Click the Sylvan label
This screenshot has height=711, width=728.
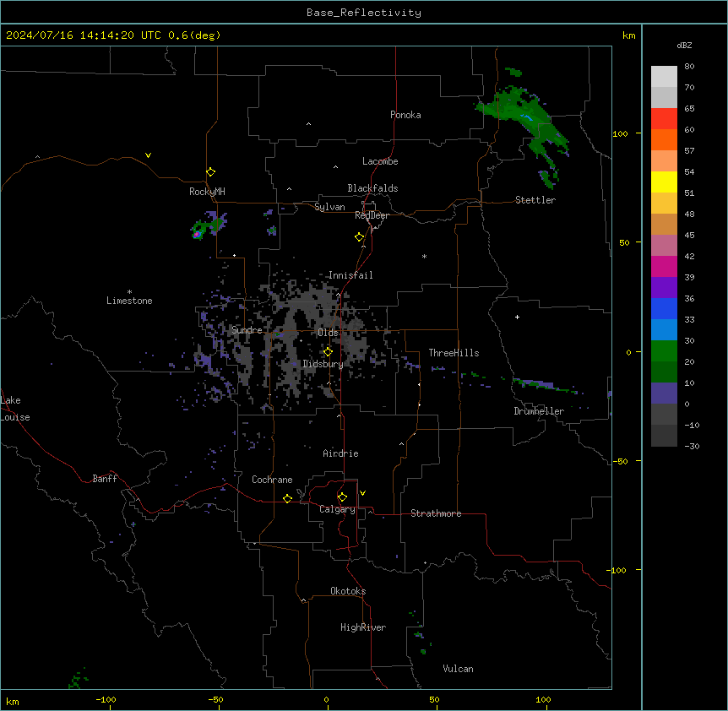point(329,207)
